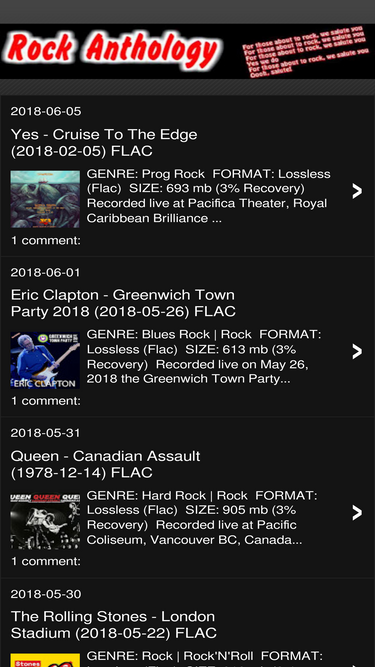This screenshot has width=375, height=667.
Task: Open the Rock Anthology header logo
Action: pyautogui.click(x=114, y=49)
